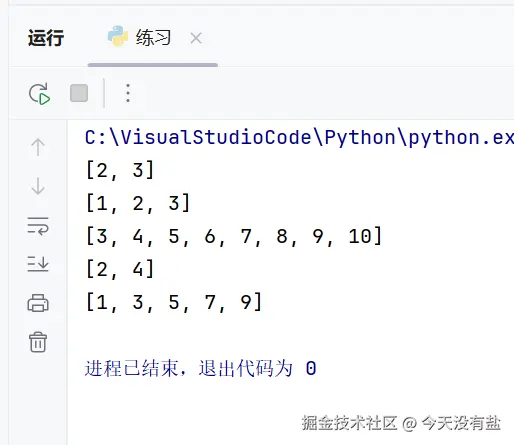
Task: Click the Down arrow in console sidebar
Action: point(38,186)
